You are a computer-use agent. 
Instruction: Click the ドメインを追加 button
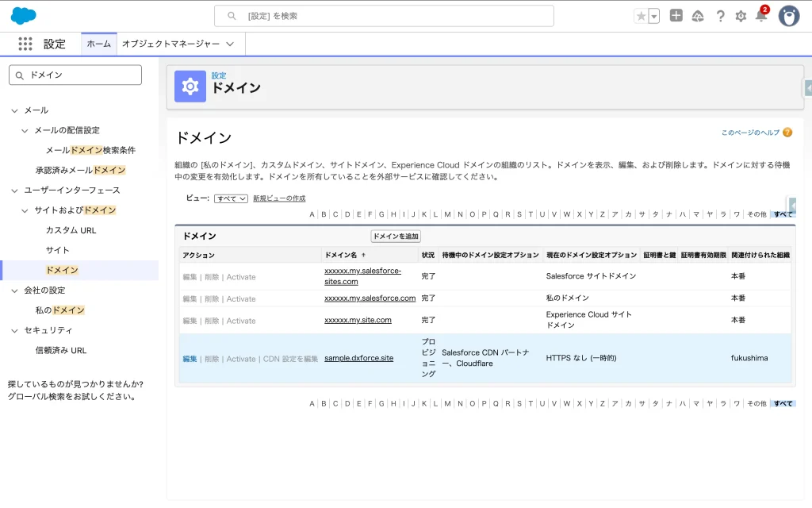click(396, 237)
